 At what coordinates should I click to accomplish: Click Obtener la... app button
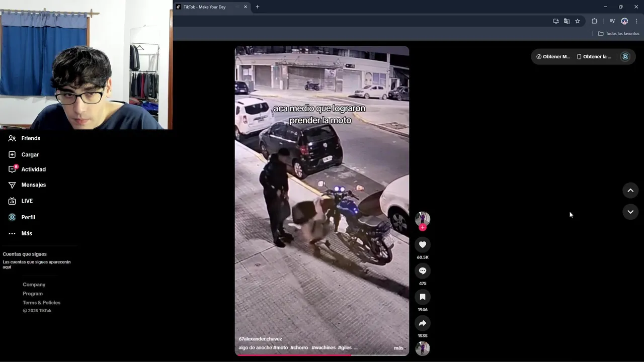click(x=594, y=57)
